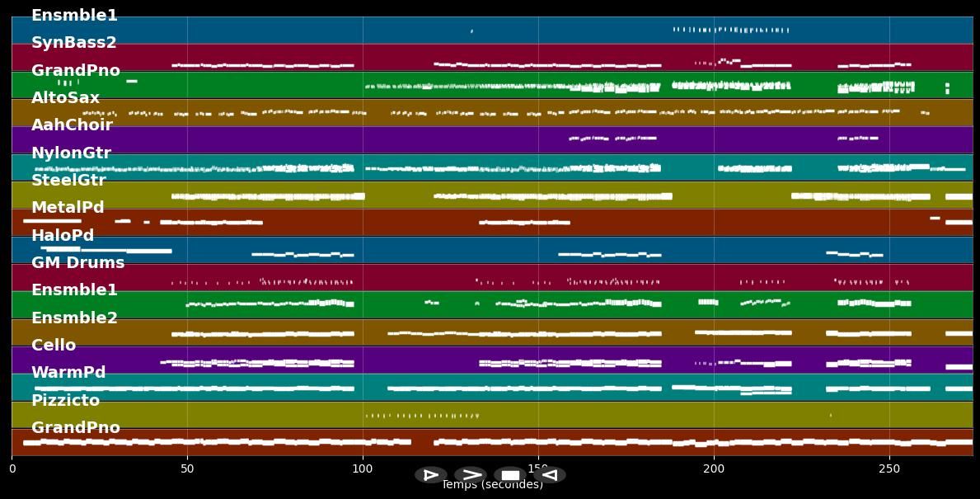Image resolution: width=980 pixels, height=499 pixels.
Task: Click the 250 seconds tick label
Action: coord(889,469)
